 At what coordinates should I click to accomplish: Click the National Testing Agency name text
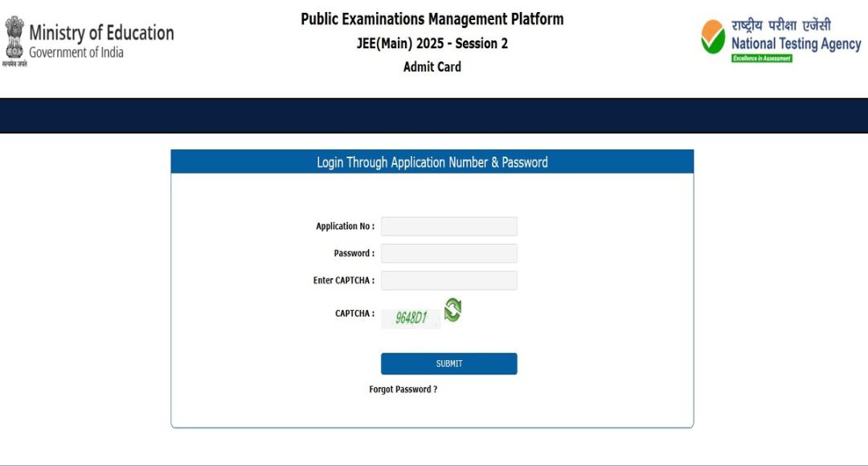(796, 44)
